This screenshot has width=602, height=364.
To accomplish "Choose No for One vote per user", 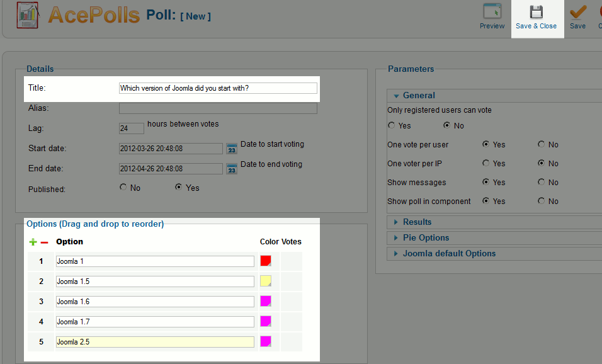I will pyautogui.click(x=542, y=144).
